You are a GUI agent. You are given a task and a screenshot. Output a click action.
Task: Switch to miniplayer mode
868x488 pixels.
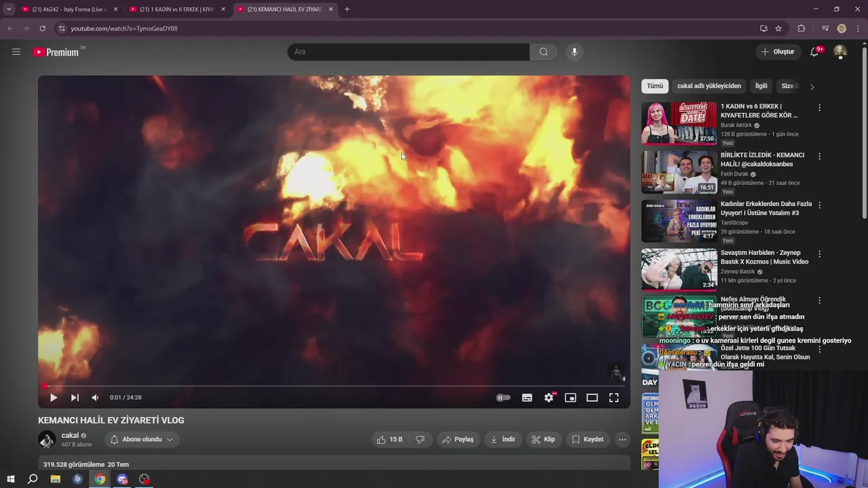point(570,398)
